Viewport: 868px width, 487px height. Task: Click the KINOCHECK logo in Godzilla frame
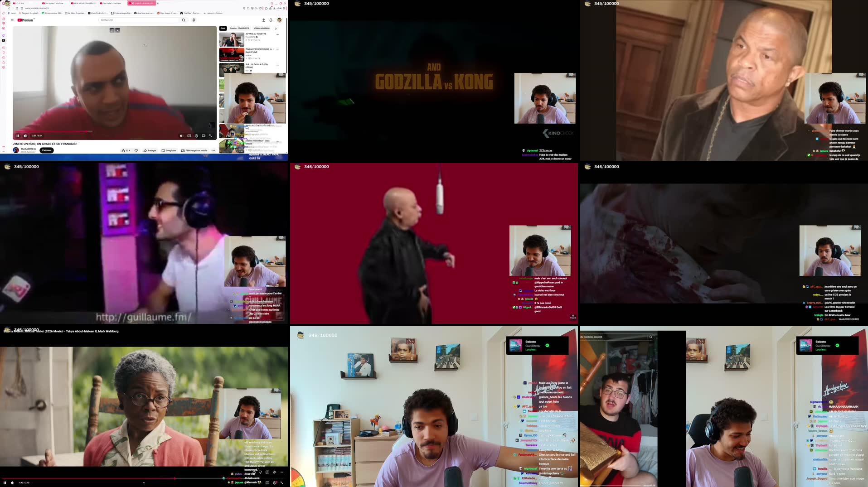pos(558,133)
